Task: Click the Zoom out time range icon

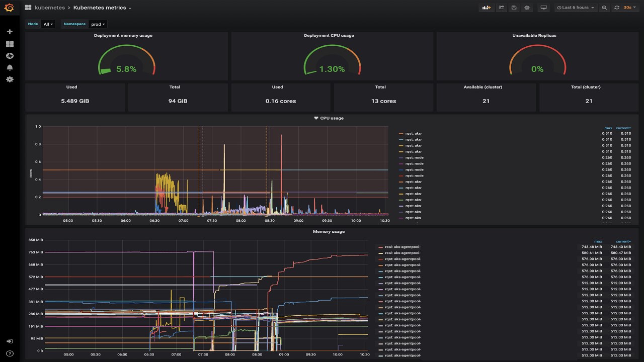Action: tap(604, 8)
